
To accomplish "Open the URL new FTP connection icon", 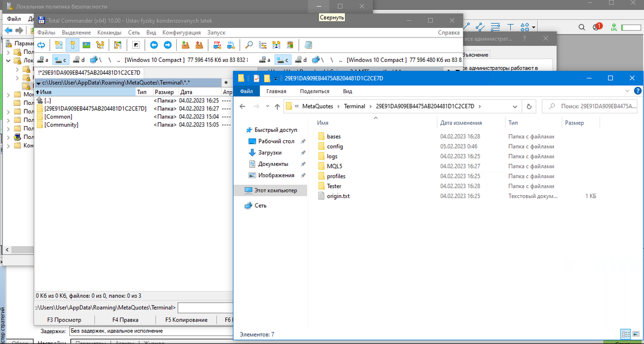I will pyautogui.click(x=231, y=45).
